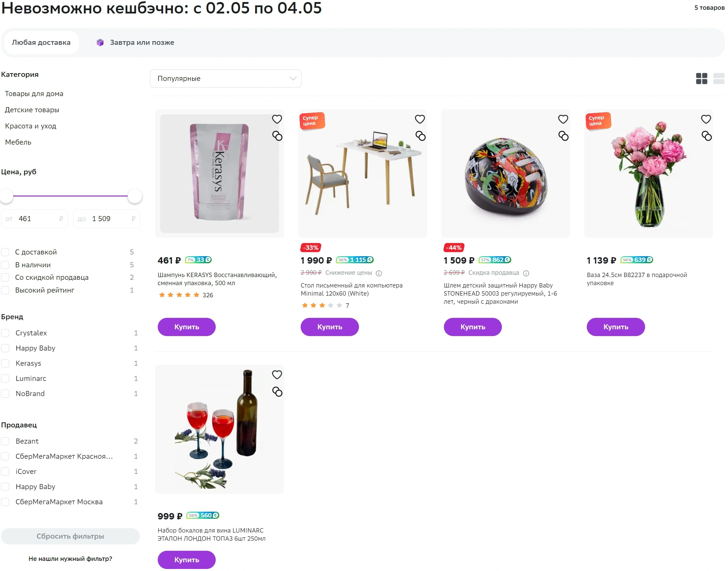Add Happy Baby helmet to favorites

(563, 119)
